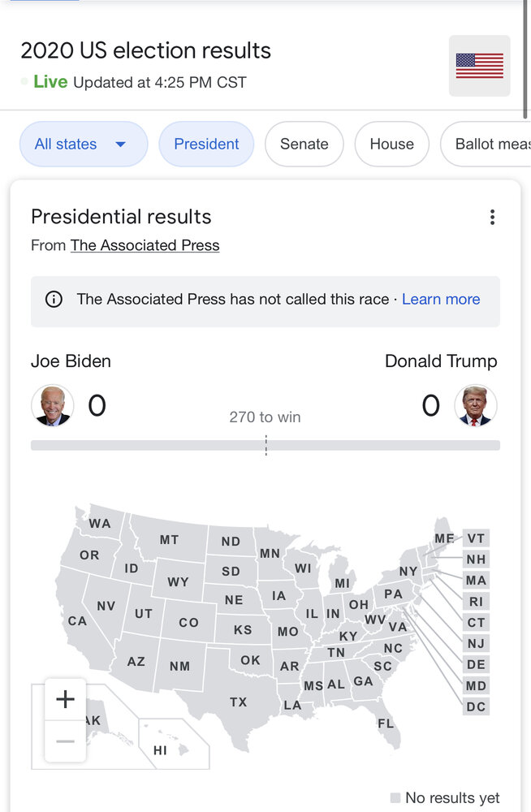The width and height of the screenshot is (531, 812).
Task: Zoom in on the map with plus
Action: tap(65, 699)
